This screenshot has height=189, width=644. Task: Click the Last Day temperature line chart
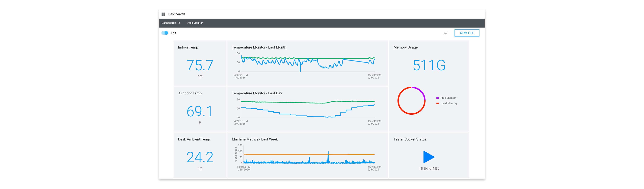308,109
